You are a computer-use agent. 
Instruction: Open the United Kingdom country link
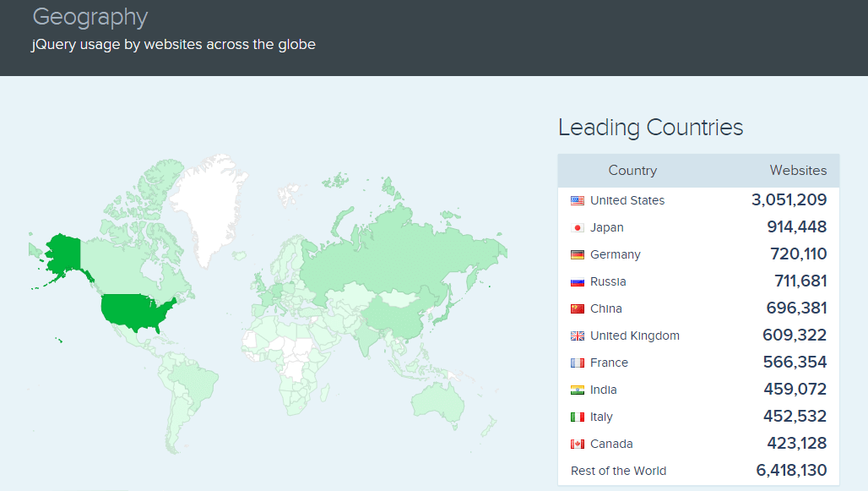click(x=634, y=336)
